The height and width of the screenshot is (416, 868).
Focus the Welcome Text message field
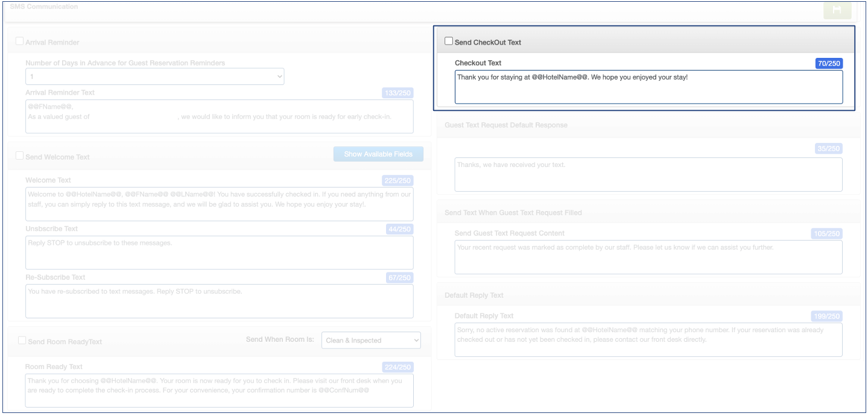[219, 204]
